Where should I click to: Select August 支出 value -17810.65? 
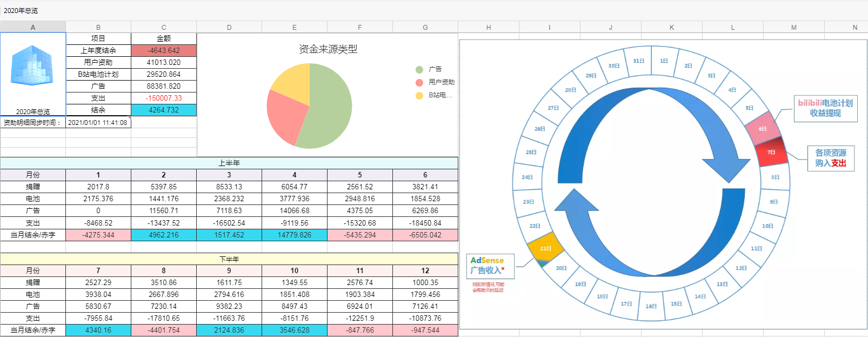point(164,318)
